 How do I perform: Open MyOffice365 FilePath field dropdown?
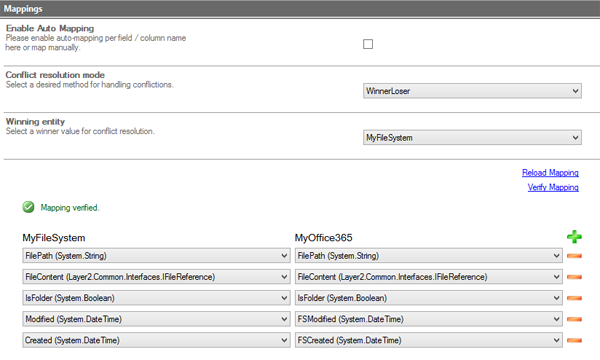click(429, 256)
